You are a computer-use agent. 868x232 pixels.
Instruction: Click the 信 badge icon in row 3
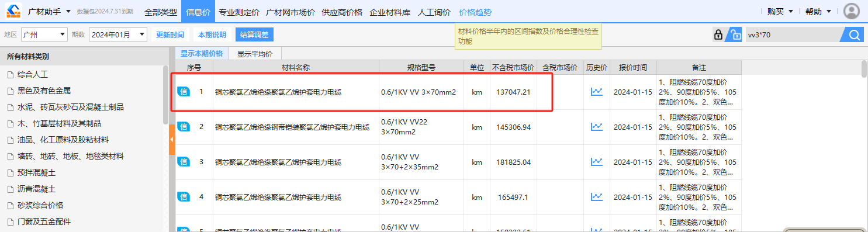click(184, 162)
